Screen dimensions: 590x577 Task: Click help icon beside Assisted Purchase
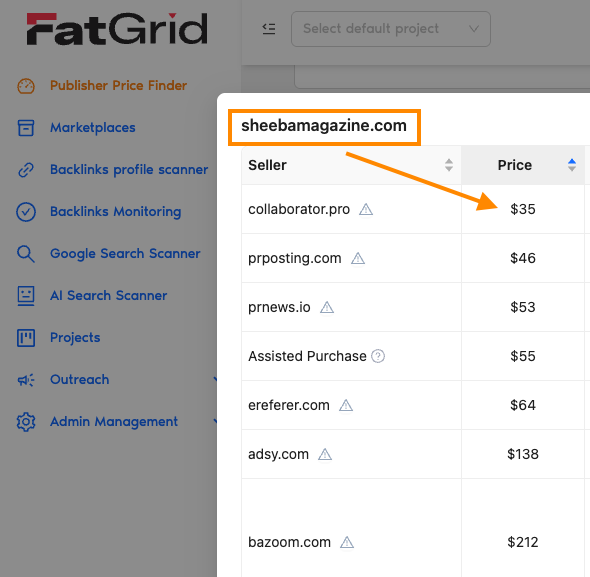click(378, 356)
